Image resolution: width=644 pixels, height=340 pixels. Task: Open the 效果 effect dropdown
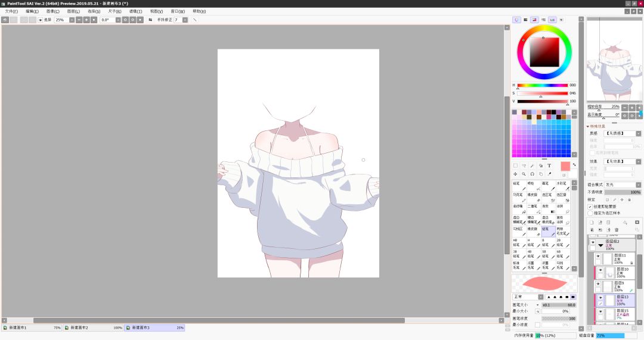[x=638, y=161]
